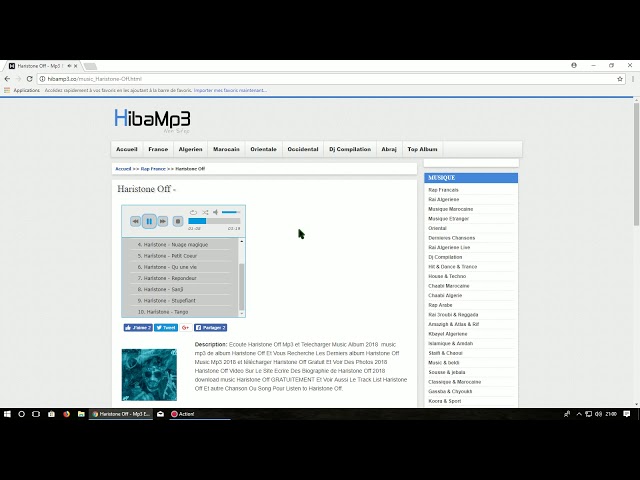This screenshot has width=640, height=480.
Task: Open Rap Arabe sidebar link
Action: pos(440,305)
